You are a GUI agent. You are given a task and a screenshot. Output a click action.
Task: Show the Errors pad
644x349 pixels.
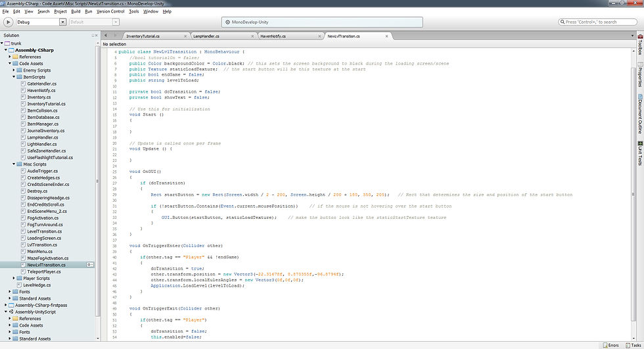pos(610,345)
